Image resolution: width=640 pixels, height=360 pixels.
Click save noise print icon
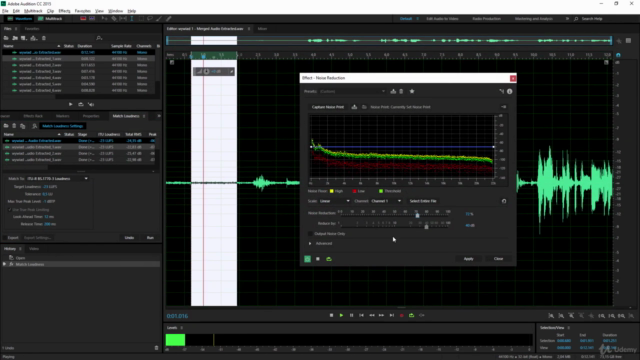354,107
